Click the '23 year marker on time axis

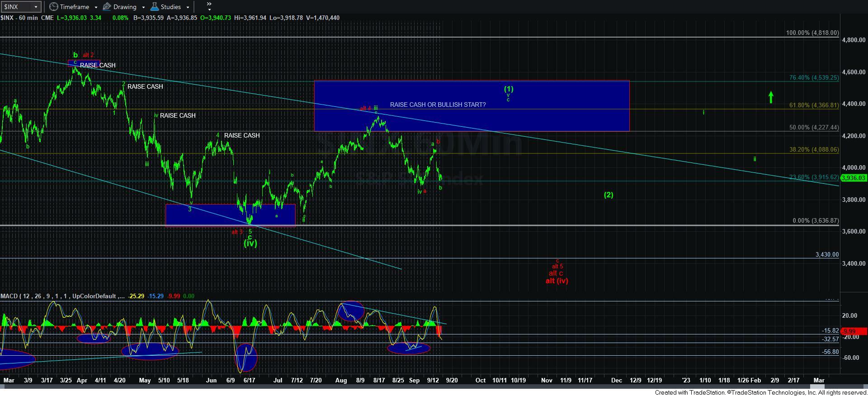(x=686, y=380)
